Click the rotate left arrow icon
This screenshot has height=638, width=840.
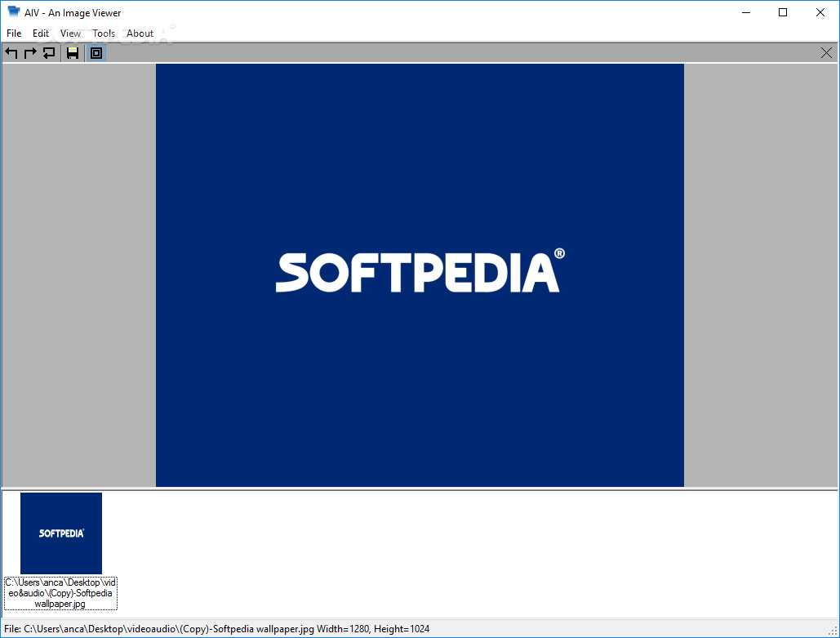pyautogui.click(x=11, y=52)
